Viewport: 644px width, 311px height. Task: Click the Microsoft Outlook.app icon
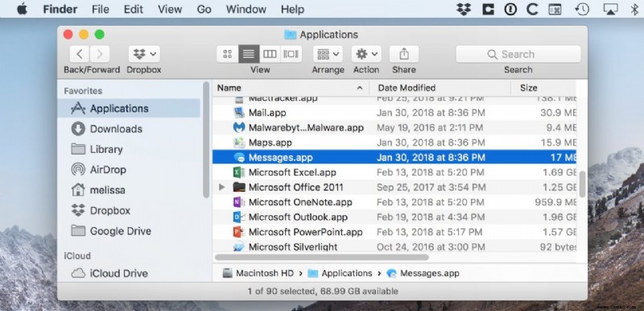(x=239, y=217)
